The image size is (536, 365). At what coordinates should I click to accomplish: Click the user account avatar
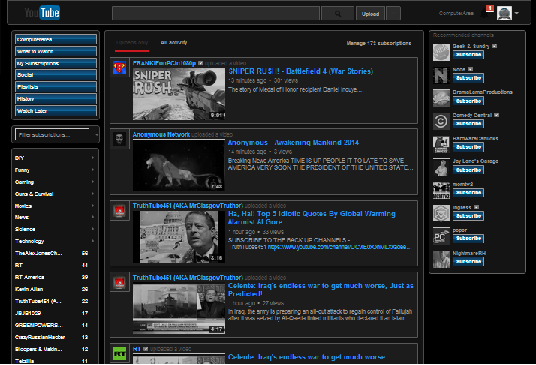coord(504,13)
